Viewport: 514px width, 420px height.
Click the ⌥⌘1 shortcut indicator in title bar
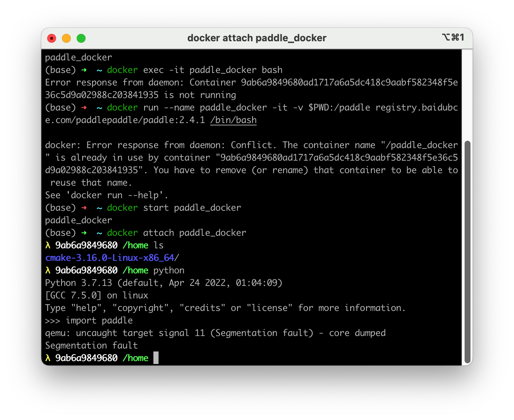(x=453, y=37)
